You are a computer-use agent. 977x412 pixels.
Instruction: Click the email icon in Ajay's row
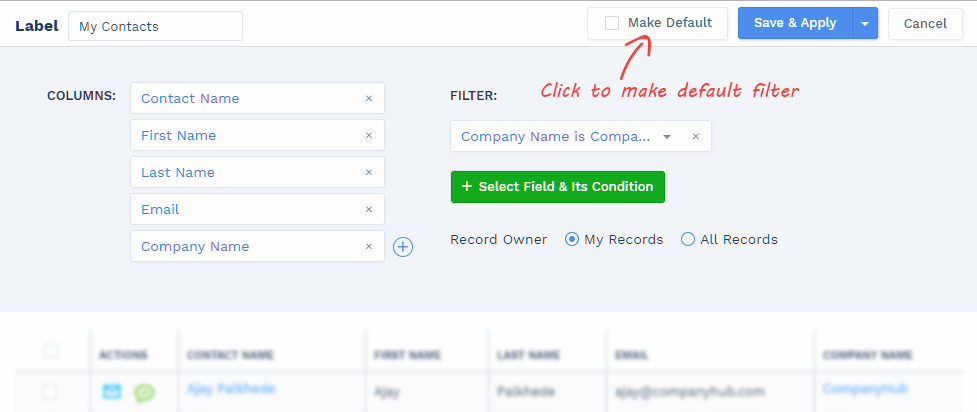coord(112,391)
